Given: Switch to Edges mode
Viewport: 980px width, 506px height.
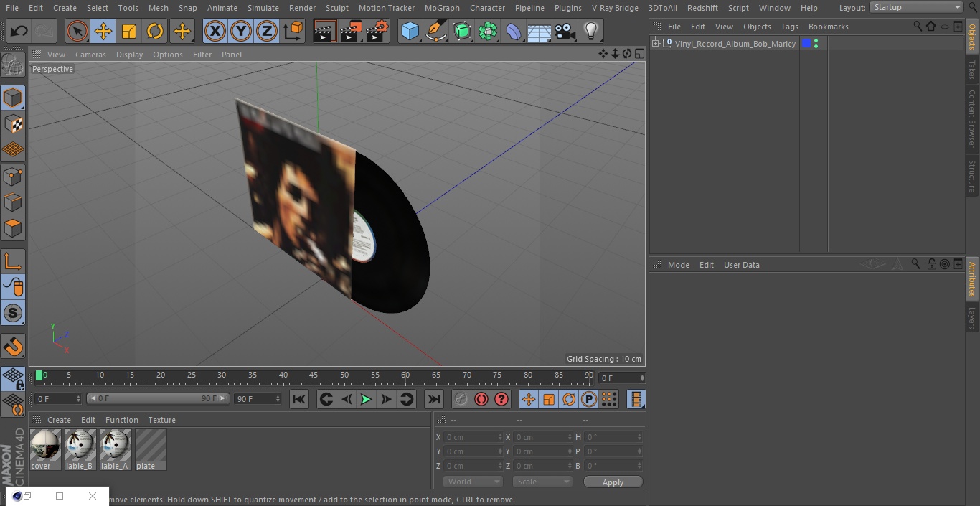Looking at the screenshot, I should coord(13,202).
